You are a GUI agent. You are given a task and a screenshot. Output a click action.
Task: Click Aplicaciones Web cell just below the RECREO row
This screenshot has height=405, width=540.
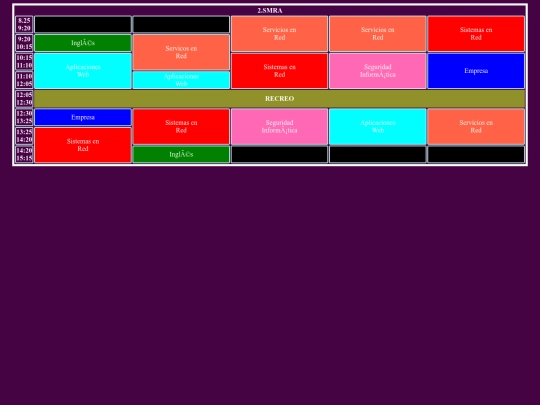[378, 126]
